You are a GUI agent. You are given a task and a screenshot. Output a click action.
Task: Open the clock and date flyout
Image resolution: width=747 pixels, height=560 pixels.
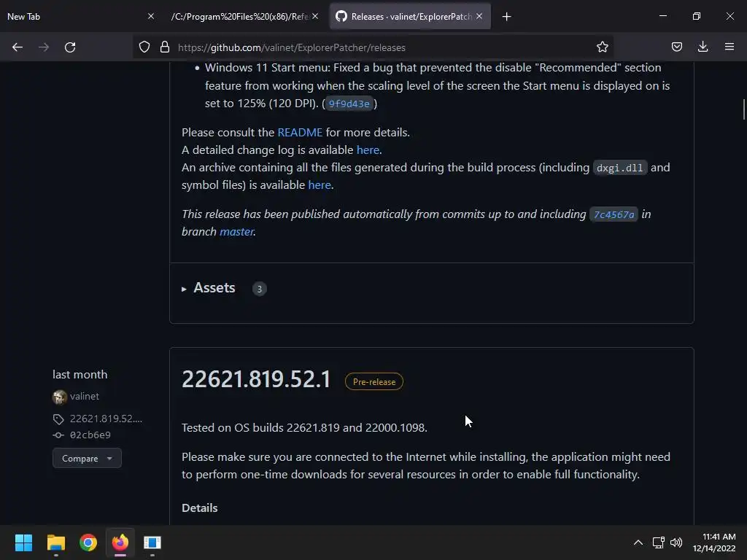tap(714, 542)
